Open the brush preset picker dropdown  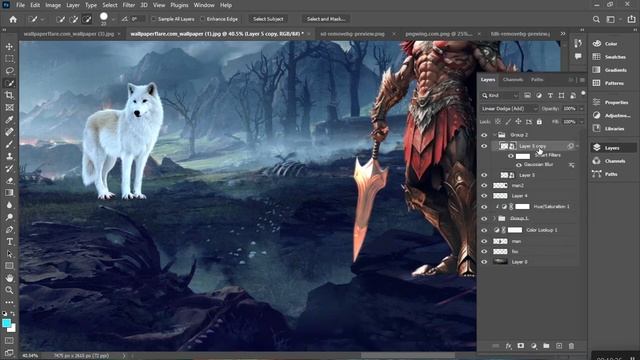[113, 19]
